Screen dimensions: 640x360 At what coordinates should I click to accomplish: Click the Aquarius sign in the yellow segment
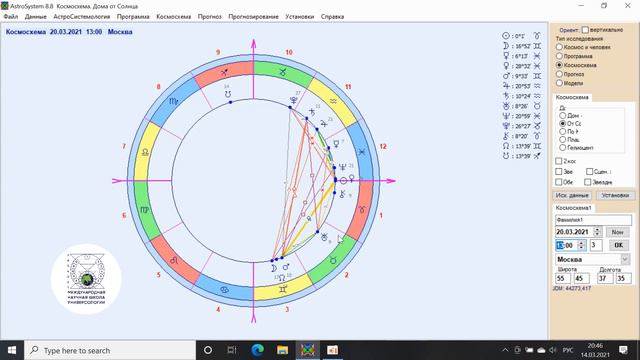tap(333, 101)
